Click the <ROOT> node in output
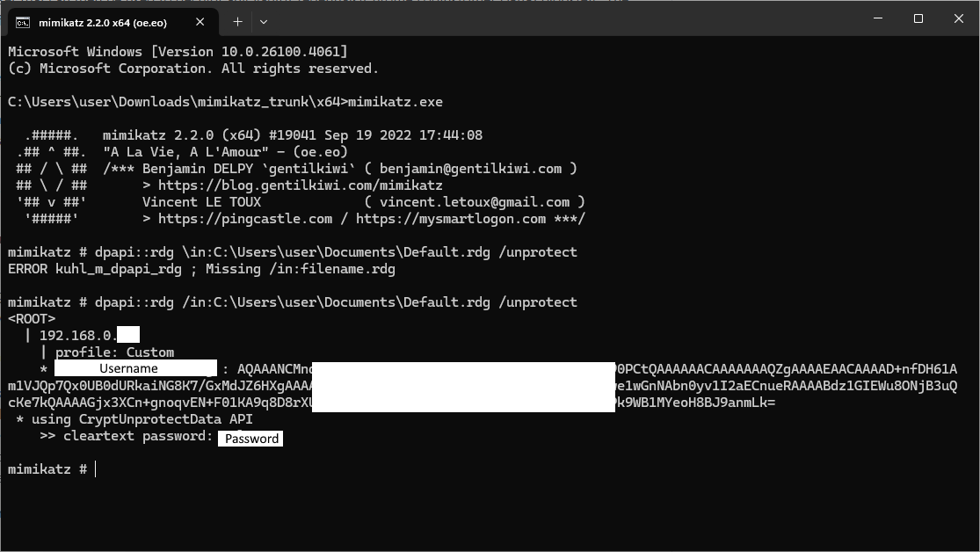 click(32, 319)
